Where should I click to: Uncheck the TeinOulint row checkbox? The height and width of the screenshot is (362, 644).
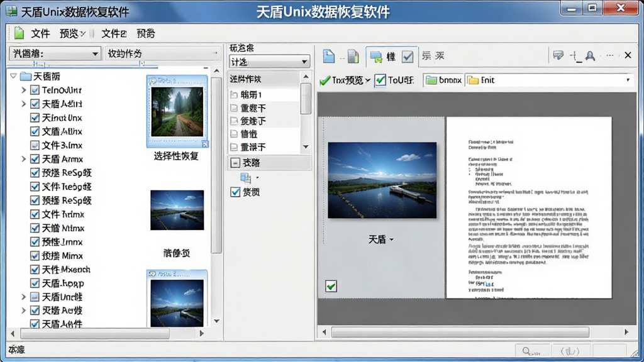35,90
